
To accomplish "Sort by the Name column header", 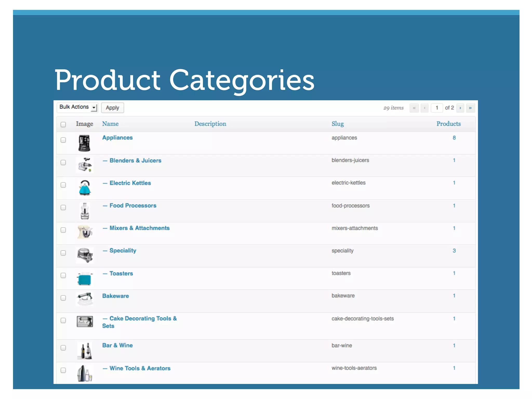I will point(110,124).
